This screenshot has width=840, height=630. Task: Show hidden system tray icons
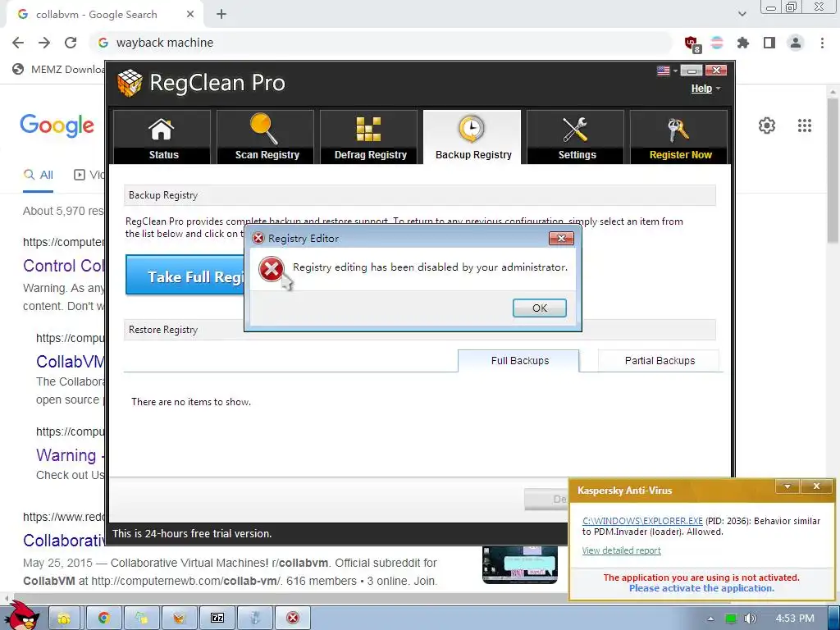coord(710,619)
